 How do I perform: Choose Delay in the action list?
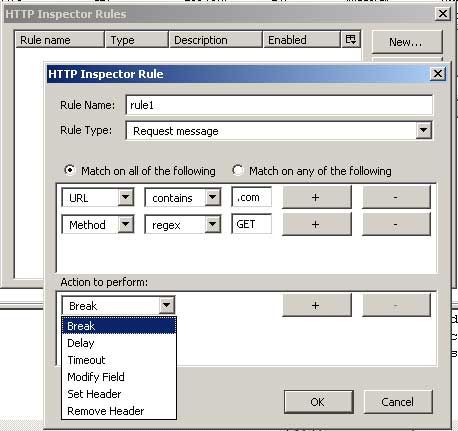click(119, 343)
